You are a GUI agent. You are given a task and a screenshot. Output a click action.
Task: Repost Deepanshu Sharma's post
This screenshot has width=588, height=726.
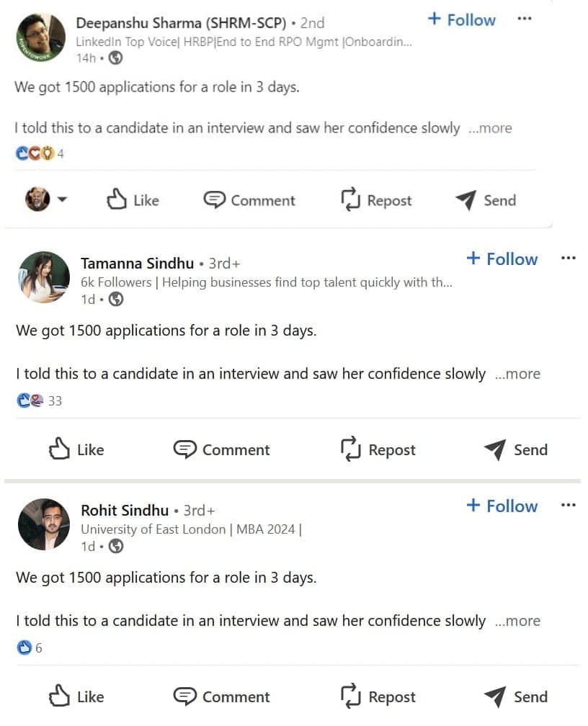(x=376, y=200)
